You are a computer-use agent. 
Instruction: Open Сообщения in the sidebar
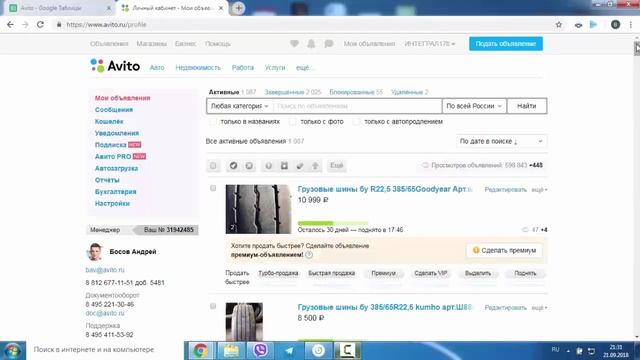[x=114, y=110]
